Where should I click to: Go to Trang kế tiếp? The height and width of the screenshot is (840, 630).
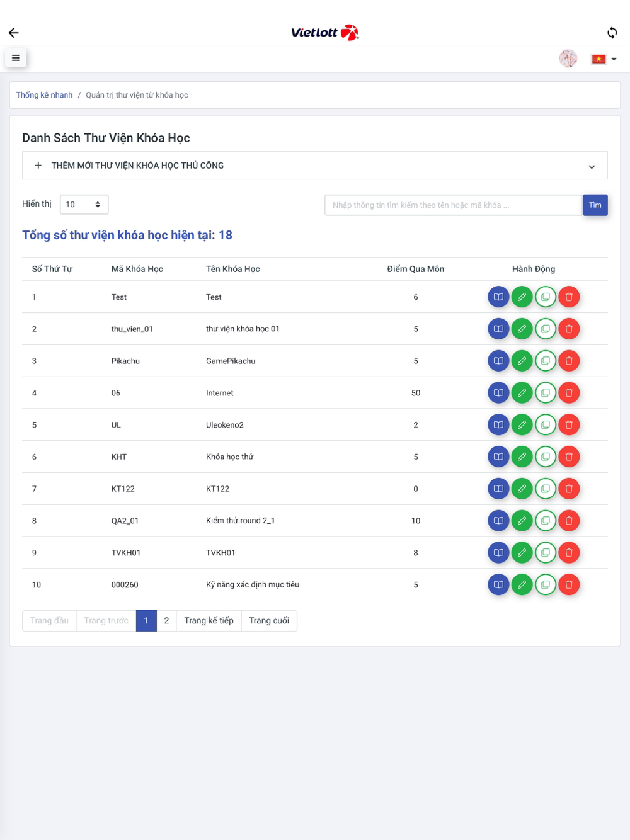pos(209,621)
